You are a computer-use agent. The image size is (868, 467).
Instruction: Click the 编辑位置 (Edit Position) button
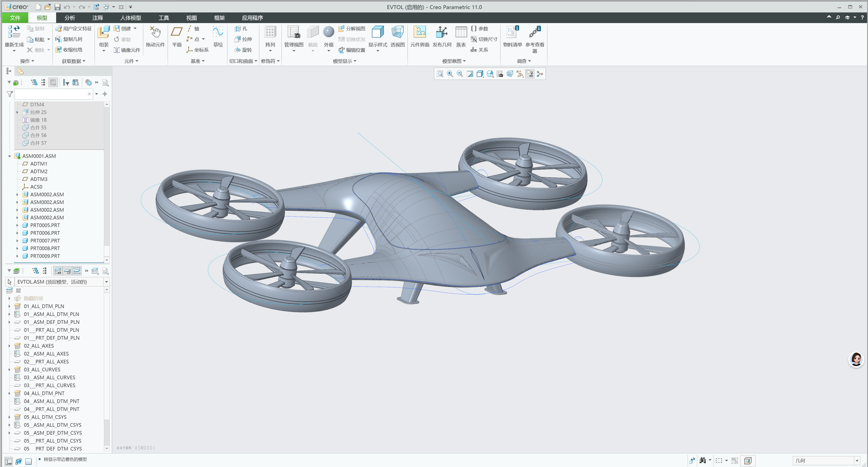352,50
